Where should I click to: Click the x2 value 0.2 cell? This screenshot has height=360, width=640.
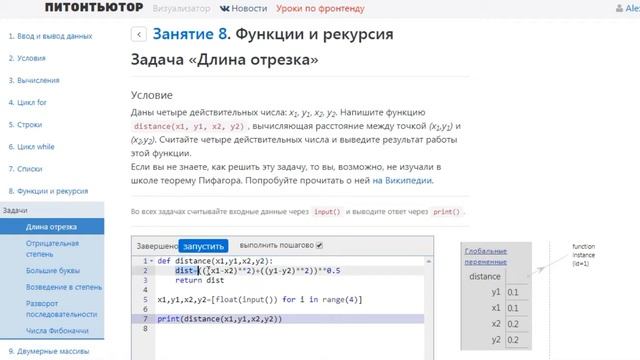pos(516,324)
